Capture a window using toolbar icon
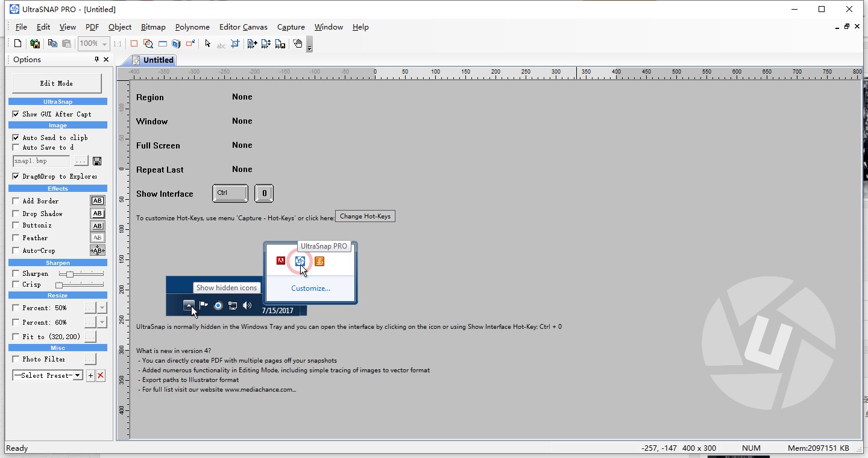 162,43
